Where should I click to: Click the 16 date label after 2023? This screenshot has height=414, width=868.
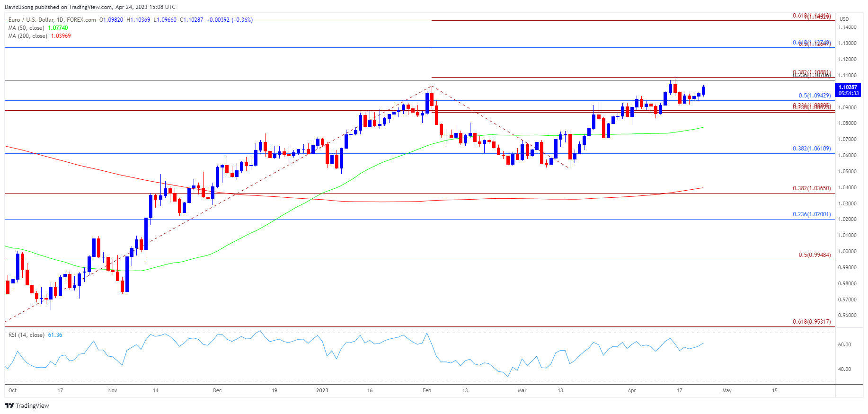tap(370, 390)
